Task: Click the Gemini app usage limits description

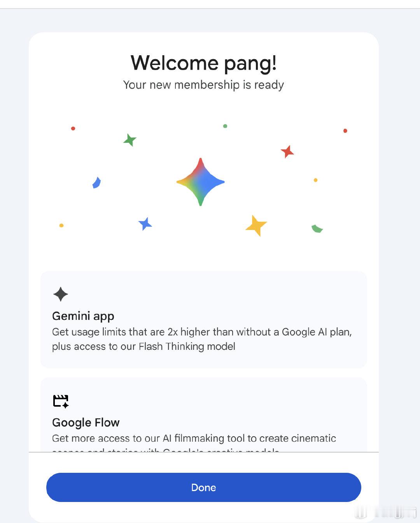Action: pyautogui.click(x=202, y=339)
